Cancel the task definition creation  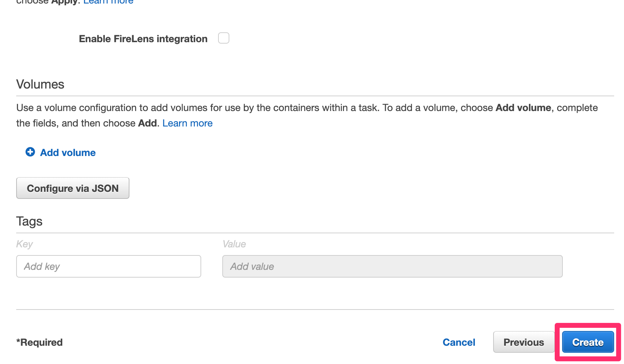tap(459, 342)
